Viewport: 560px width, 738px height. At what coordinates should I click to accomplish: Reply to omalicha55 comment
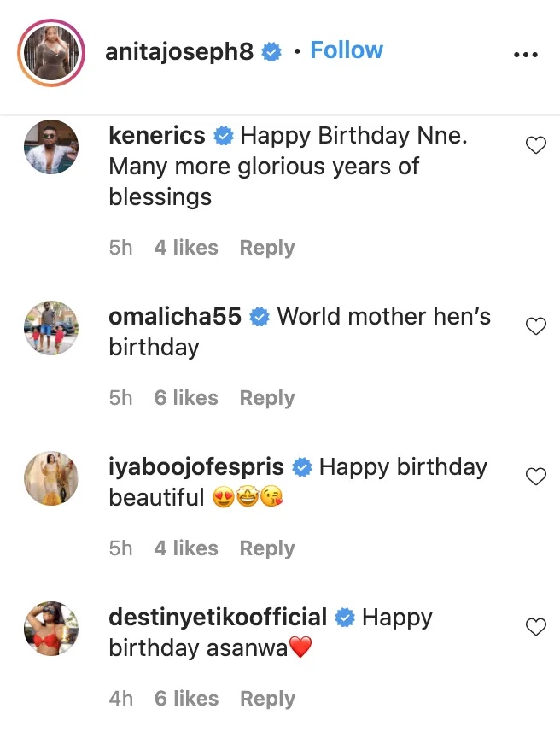point(266,398)
